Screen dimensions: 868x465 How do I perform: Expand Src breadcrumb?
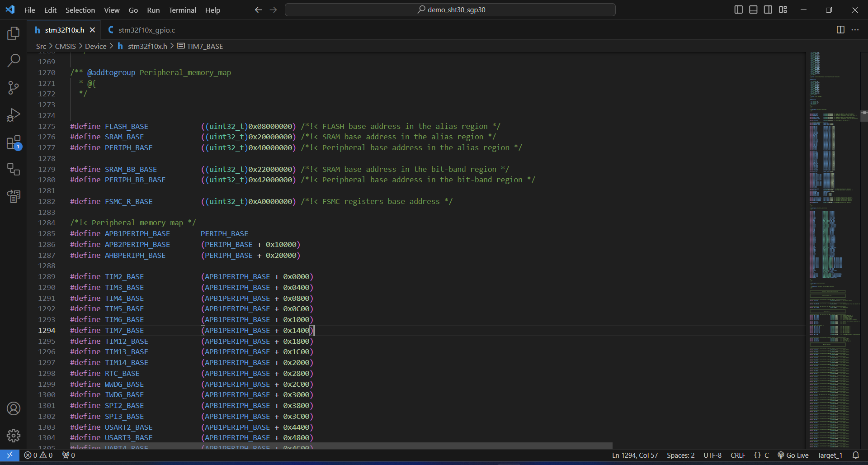pyautogui.click(x=41, y=46)
